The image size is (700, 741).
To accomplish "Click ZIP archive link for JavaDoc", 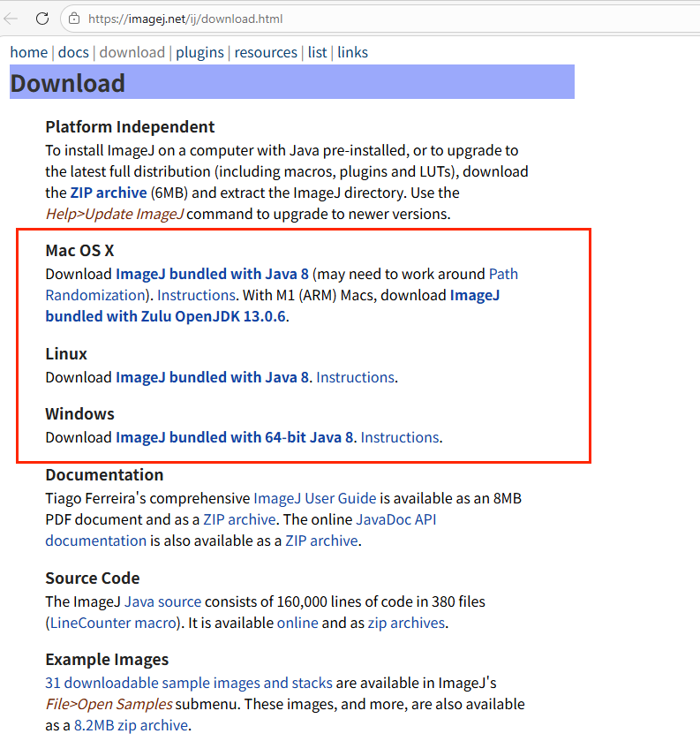I will (321, 541).
